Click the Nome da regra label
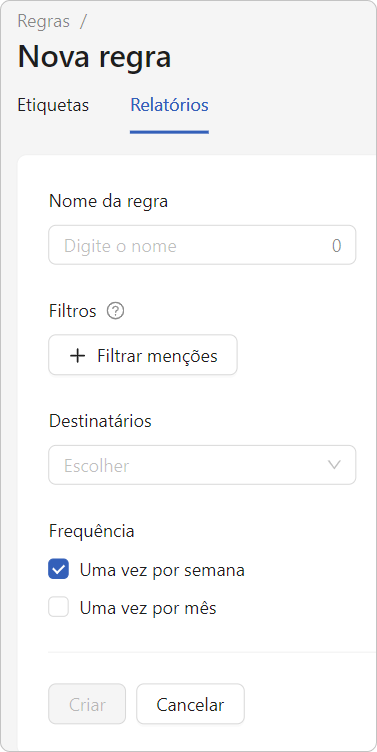 click(x=108, y=201)
